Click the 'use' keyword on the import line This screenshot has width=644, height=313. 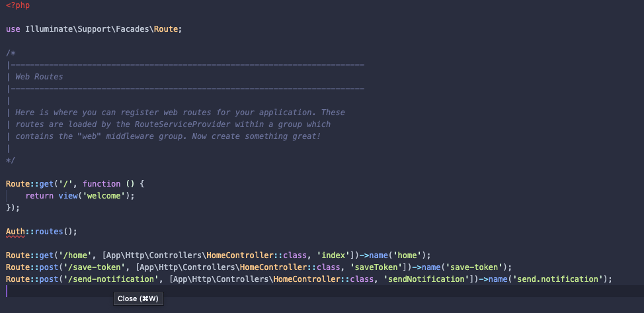coord(13,29)
